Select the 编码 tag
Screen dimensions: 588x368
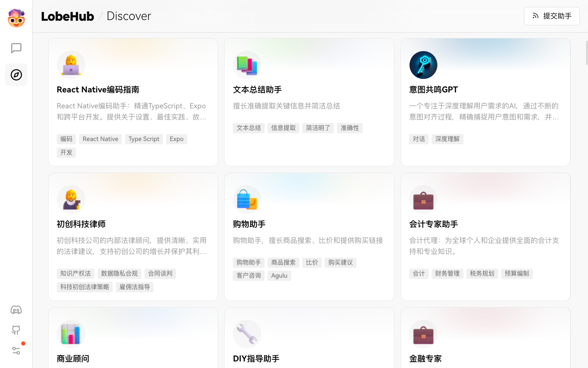click(x=66, y=139)
